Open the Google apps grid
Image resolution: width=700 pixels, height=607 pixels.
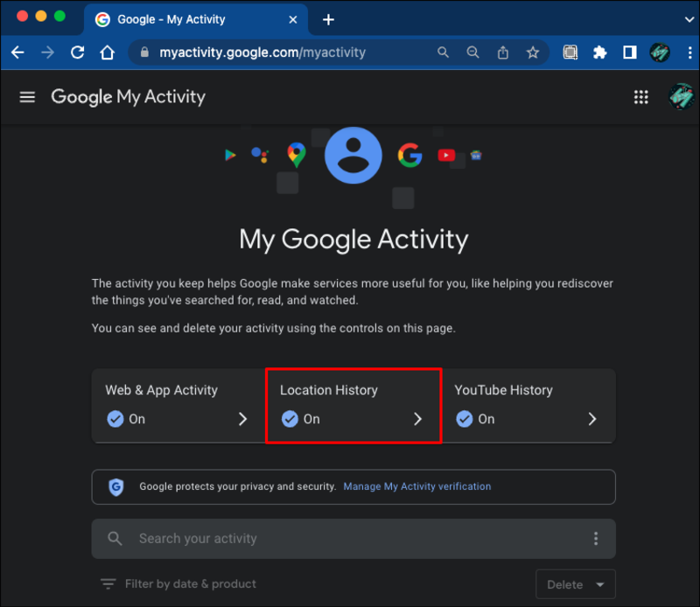tap(641, 97)
